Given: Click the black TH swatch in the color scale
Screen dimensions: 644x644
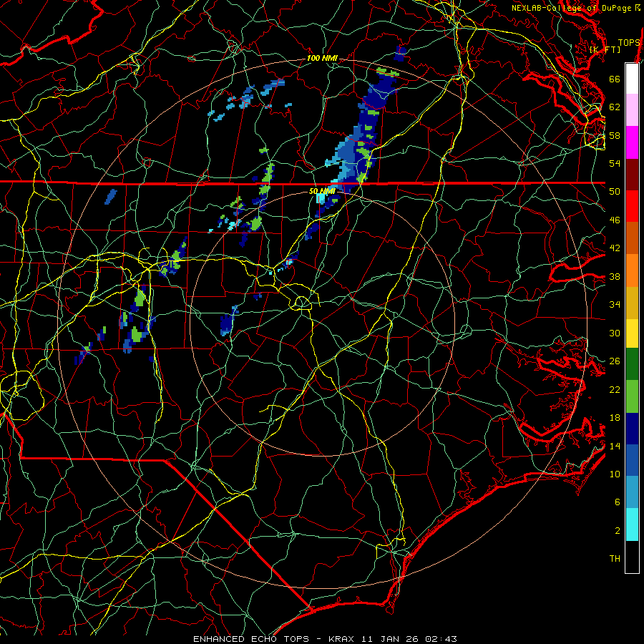Looking at the screenshot, I should point(632,557).
